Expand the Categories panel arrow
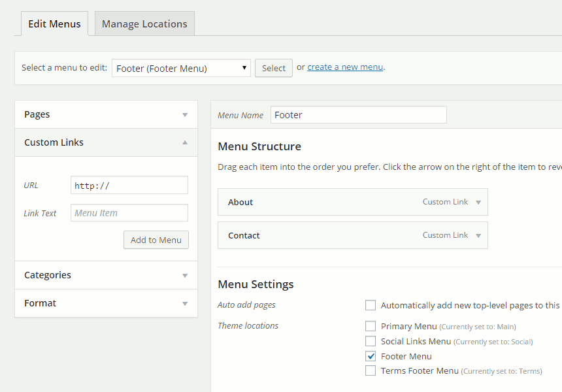The height and width of the screenshot is (392, 562). point(185,276)
